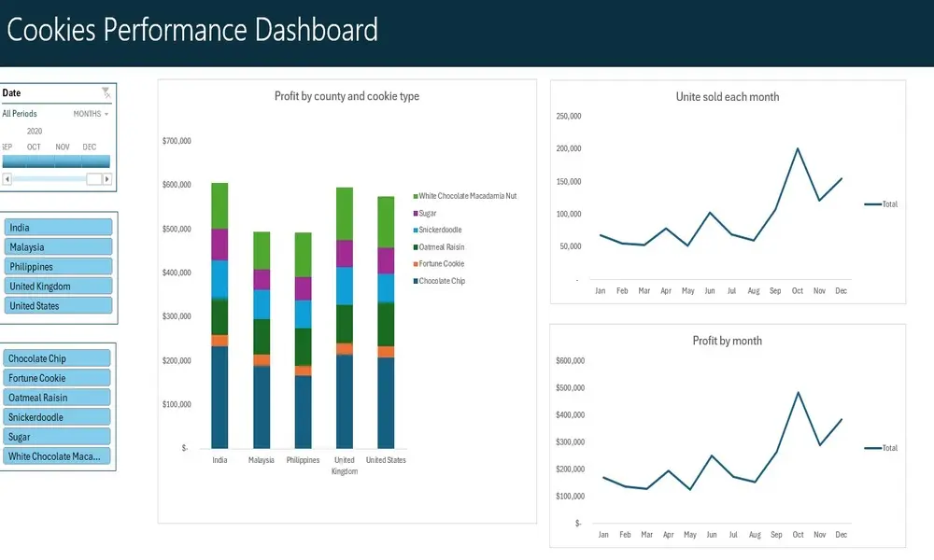Select the United States slicer button

pyautogui.click(x=58, y=305)
